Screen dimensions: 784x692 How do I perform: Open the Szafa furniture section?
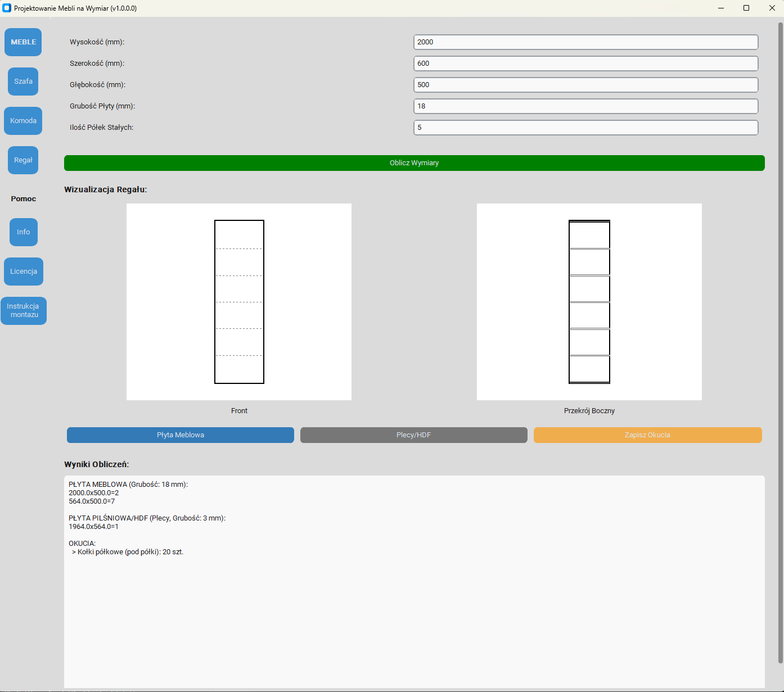pyautogui.click(x=23, y=82)
